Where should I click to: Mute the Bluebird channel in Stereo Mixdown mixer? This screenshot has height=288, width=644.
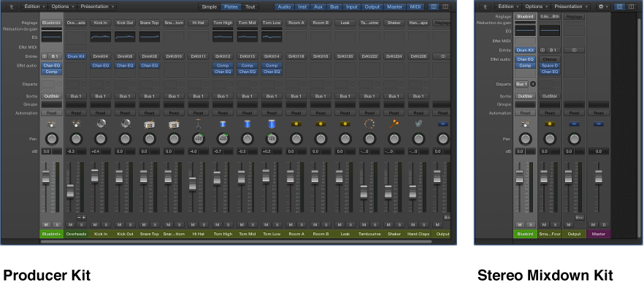[520, 224]
